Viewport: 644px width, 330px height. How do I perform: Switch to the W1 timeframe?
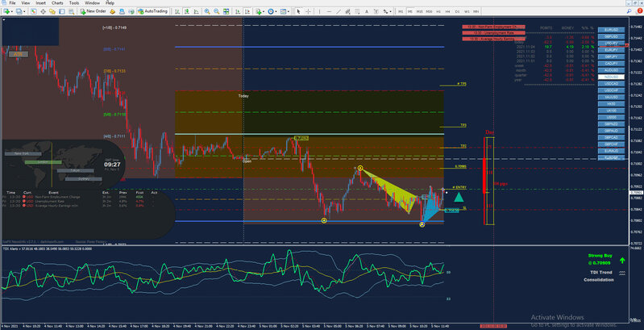click(467, 11)
